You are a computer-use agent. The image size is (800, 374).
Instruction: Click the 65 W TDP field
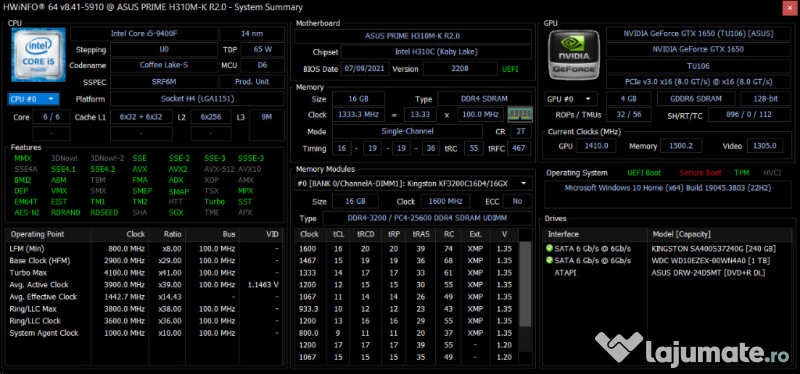pos(262,50)
